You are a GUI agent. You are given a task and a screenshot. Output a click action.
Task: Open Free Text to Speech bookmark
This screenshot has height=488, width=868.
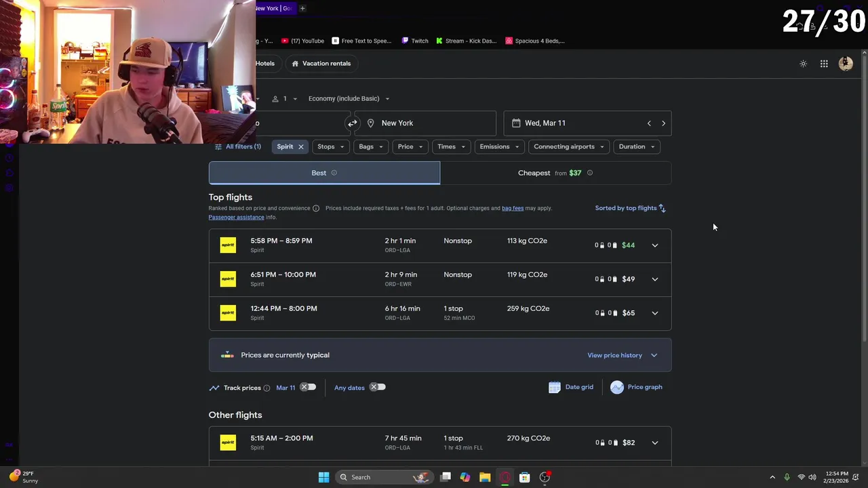click(x=361, y=41)
